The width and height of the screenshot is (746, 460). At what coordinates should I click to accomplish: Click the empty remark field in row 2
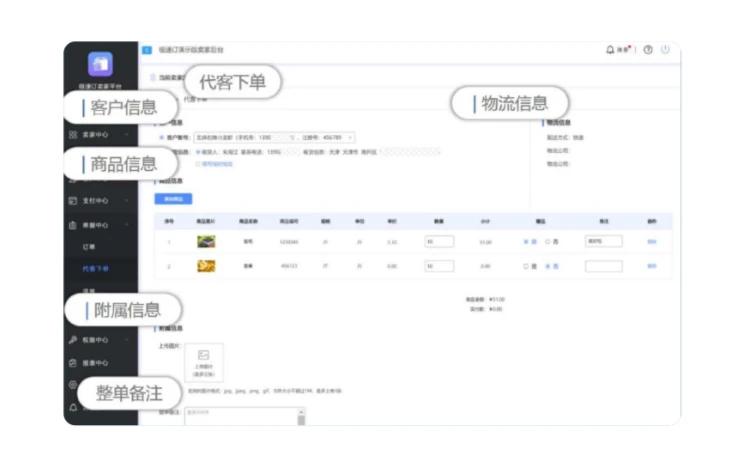tap(603, 266)
